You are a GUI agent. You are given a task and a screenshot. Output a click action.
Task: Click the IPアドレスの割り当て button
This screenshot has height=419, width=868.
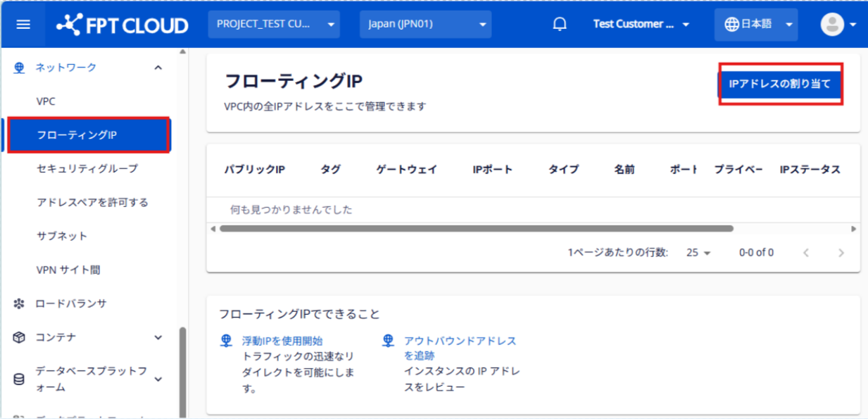780,84
